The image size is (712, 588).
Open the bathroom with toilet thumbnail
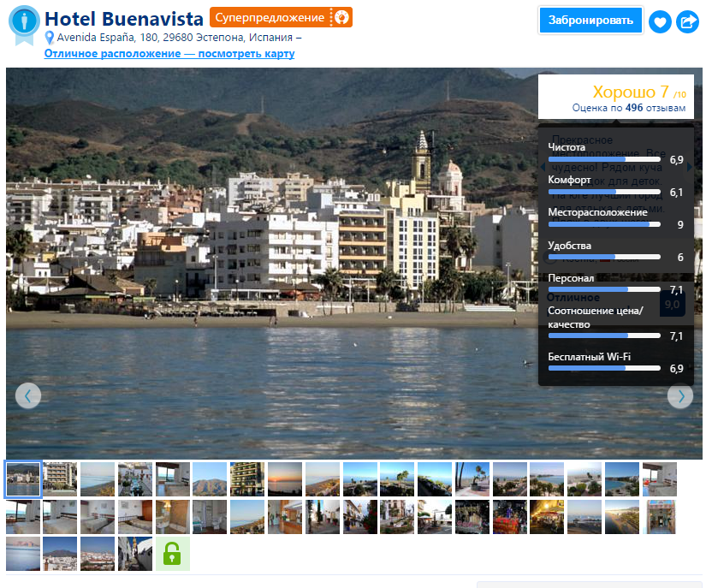tap(210, 517)
